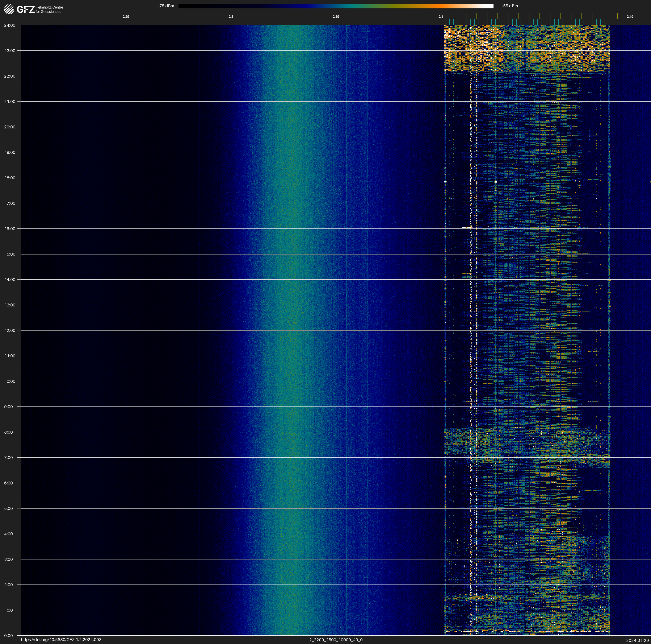Click the 2024-01-29 date label
Viewport: 651px width, 644px height.
(637, 640)
